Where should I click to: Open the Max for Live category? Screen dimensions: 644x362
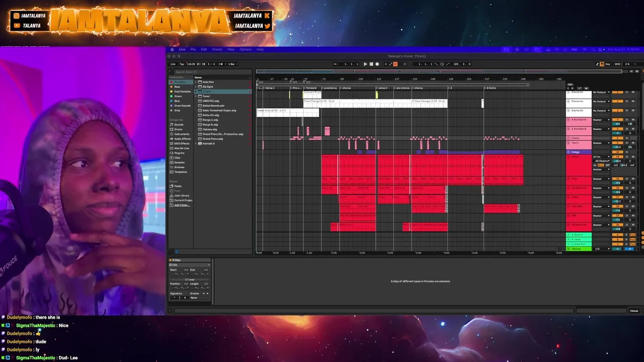(x=181, y=148)
